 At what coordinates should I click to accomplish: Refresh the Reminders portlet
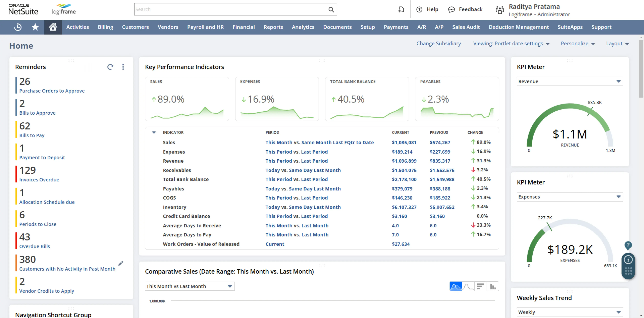pos(110,67)
